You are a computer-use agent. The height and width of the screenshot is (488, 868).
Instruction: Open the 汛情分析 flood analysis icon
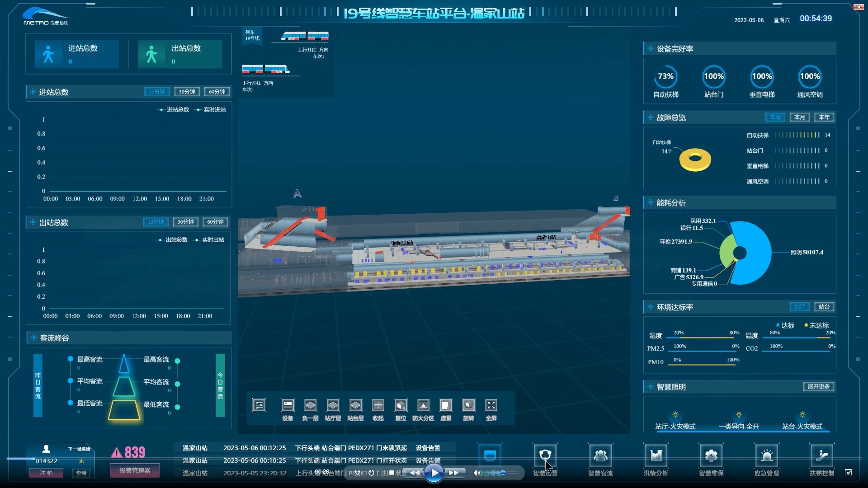[656, 456]
